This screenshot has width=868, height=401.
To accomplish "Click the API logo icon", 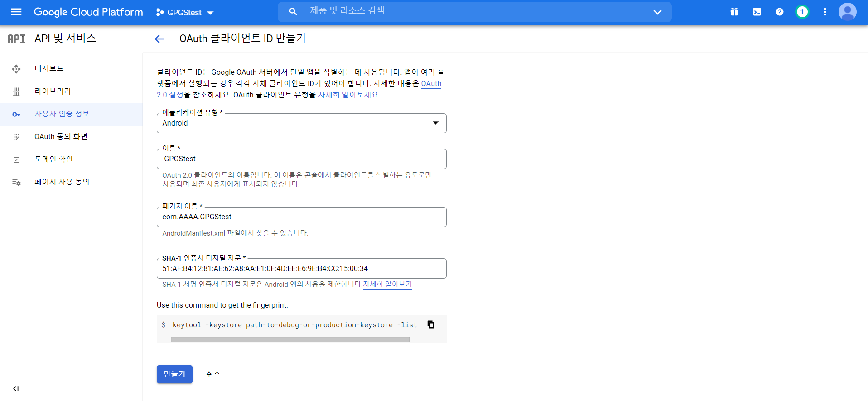I will click(x=17, y=39).
